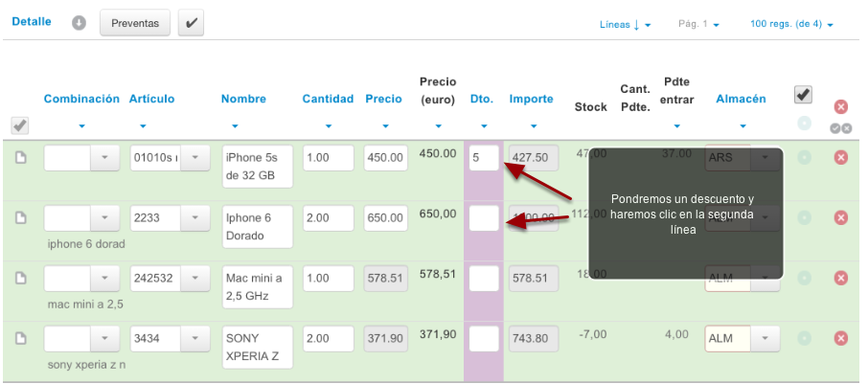Toggle the checked checkbox above the header circle icon
Viewport: 868px width, 384px height.
pyautogui.click(x=803, y=95)
